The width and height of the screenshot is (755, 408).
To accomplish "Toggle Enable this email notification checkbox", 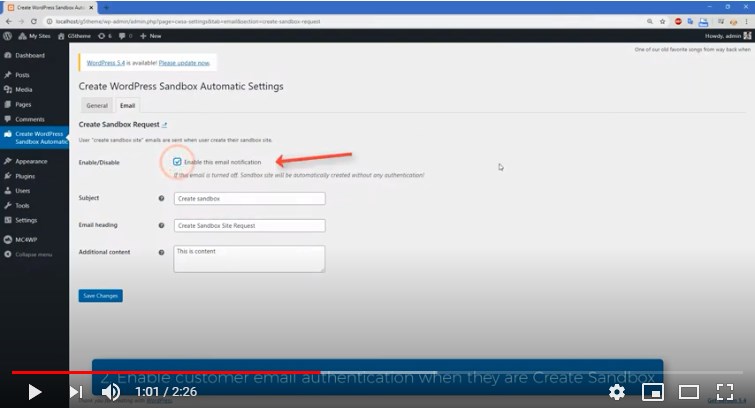I will (177, 162).
